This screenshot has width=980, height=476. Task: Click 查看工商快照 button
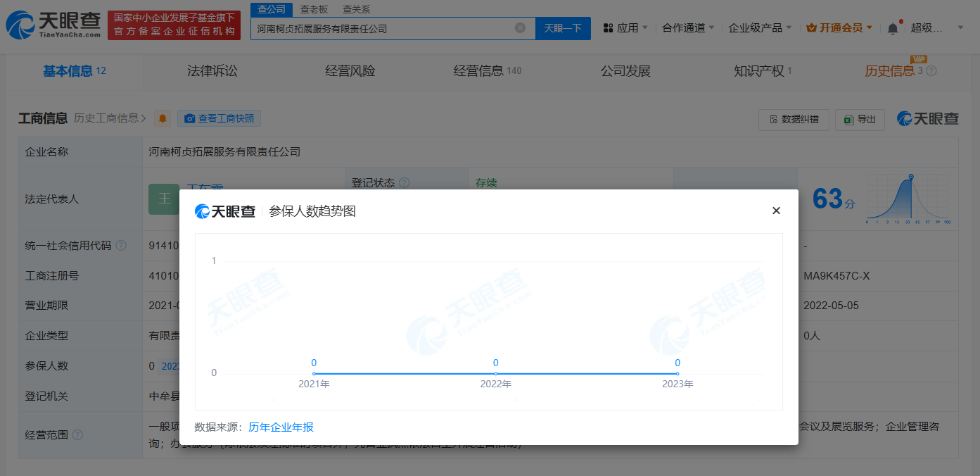point(219,118)
